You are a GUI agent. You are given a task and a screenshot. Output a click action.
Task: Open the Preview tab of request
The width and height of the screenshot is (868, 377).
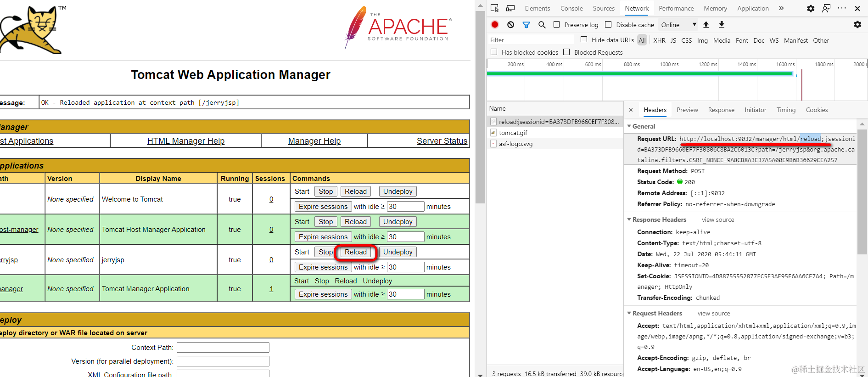(687, 110)
